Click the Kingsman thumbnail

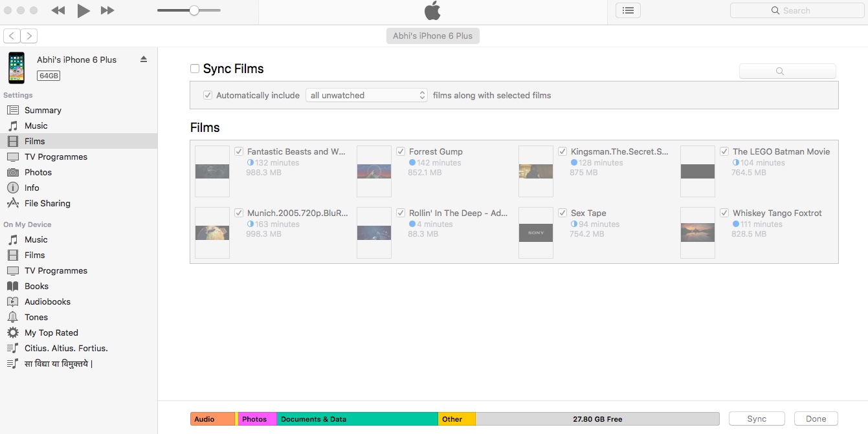tap(536, 171)
